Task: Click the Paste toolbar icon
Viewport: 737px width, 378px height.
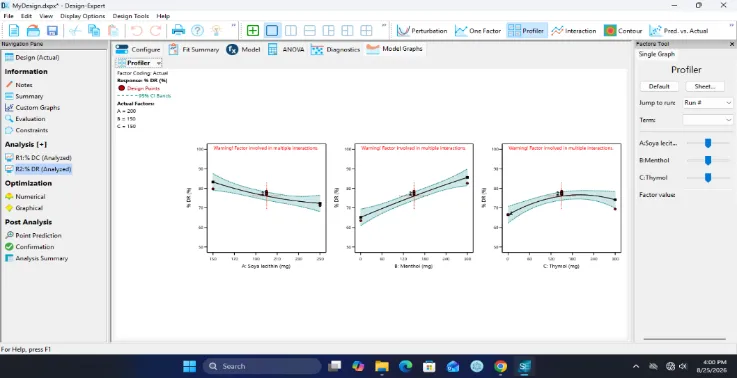Action: pyautogui.click(x=113, y=31)
